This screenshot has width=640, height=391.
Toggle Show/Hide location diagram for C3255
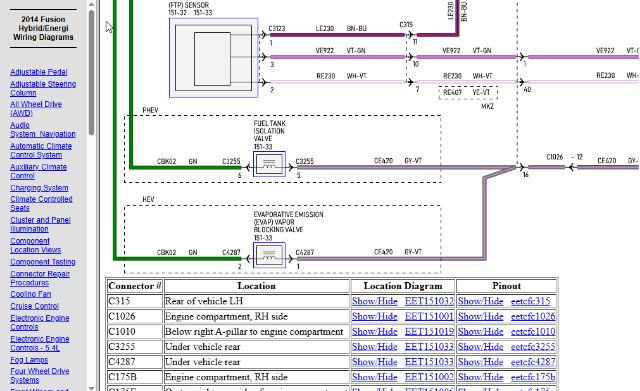pyautogui.click(x=375, y=347)
